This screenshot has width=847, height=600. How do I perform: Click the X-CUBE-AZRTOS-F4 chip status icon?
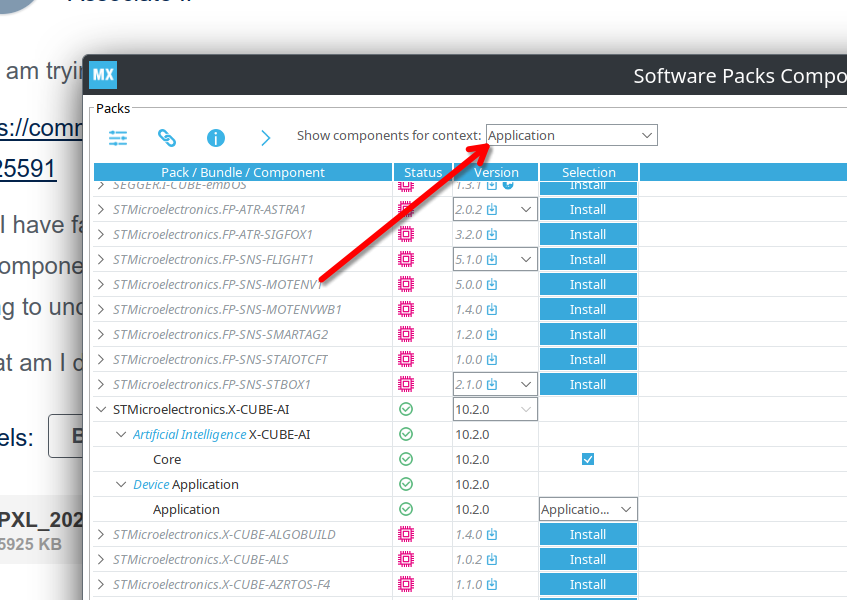[x=406, y=584]
